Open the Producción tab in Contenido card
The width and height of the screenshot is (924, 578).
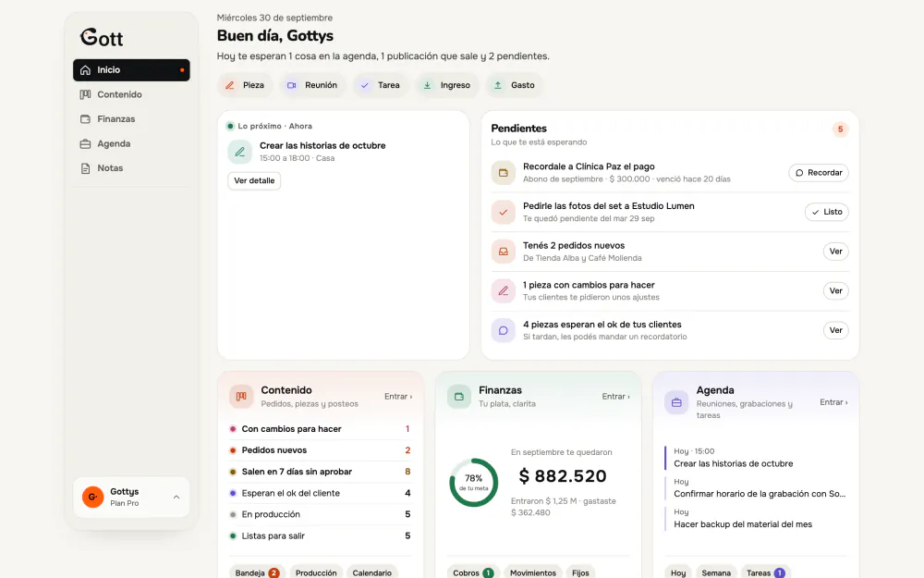point(316,573)
